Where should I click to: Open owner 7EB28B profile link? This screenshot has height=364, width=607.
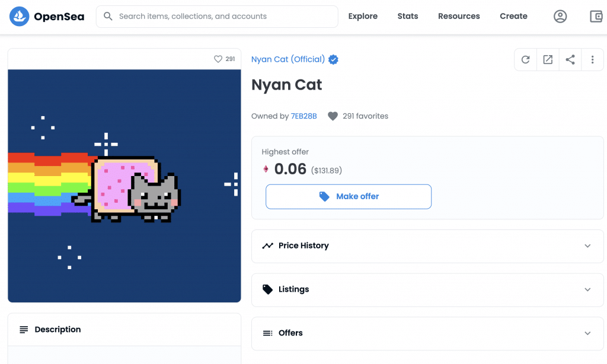(303, 116)
